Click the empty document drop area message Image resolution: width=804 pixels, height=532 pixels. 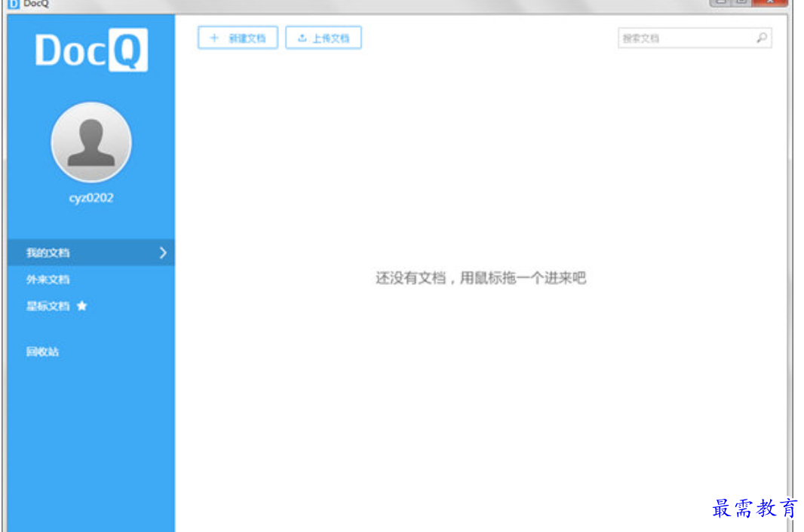click(x=480, y=278)
